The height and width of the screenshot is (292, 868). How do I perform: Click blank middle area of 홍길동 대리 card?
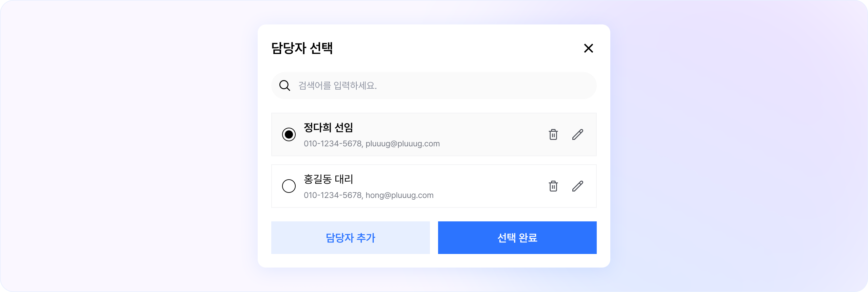[492, 186]
